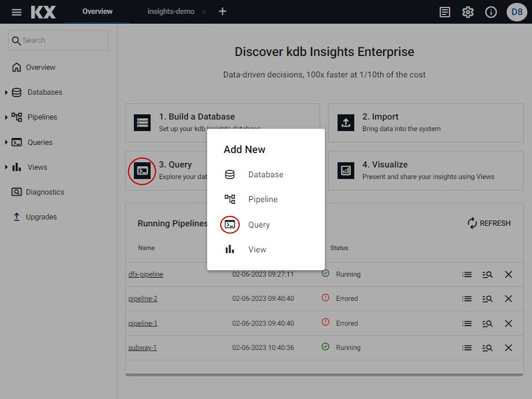Open the pipeline-1 link

pyautogui.click(x=143, y=323)
